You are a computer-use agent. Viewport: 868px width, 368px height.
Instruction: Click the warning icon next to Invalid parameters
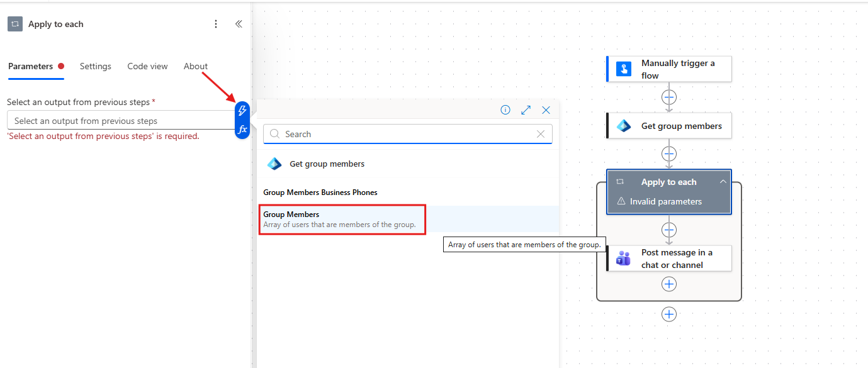pos(621,201)
